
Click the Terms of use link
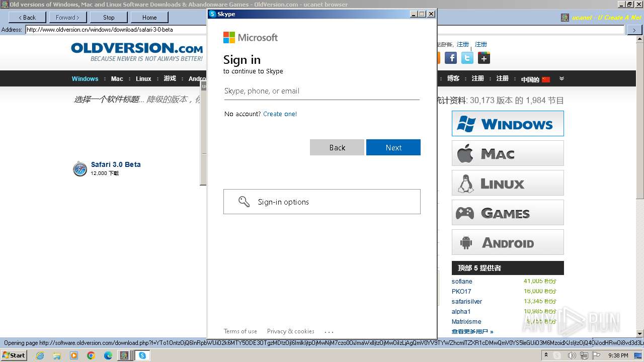click(x=240, y=331)
